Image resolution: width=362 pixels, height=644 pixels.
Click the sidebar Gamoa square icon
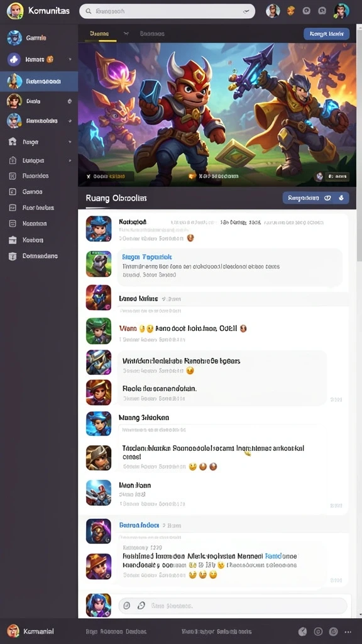tap(13, 191)
